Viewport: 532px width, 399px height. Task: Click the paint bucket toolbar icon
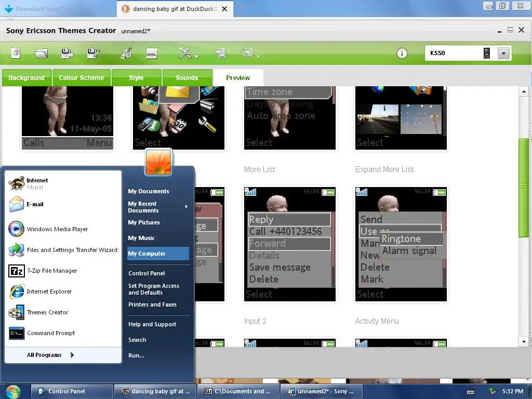(x=126, y=54)
